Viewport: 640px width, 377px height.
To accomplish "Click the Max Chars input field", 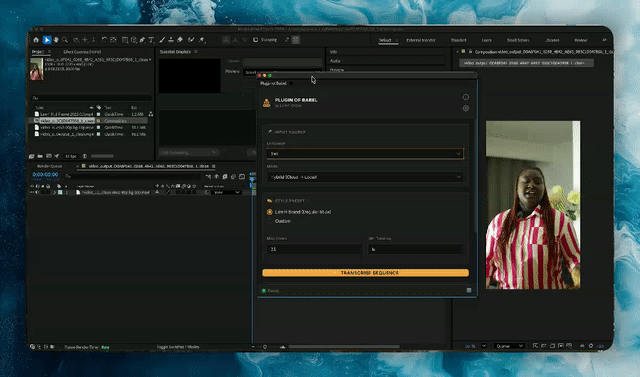I will pyautogui.click(x=314, y=249).
